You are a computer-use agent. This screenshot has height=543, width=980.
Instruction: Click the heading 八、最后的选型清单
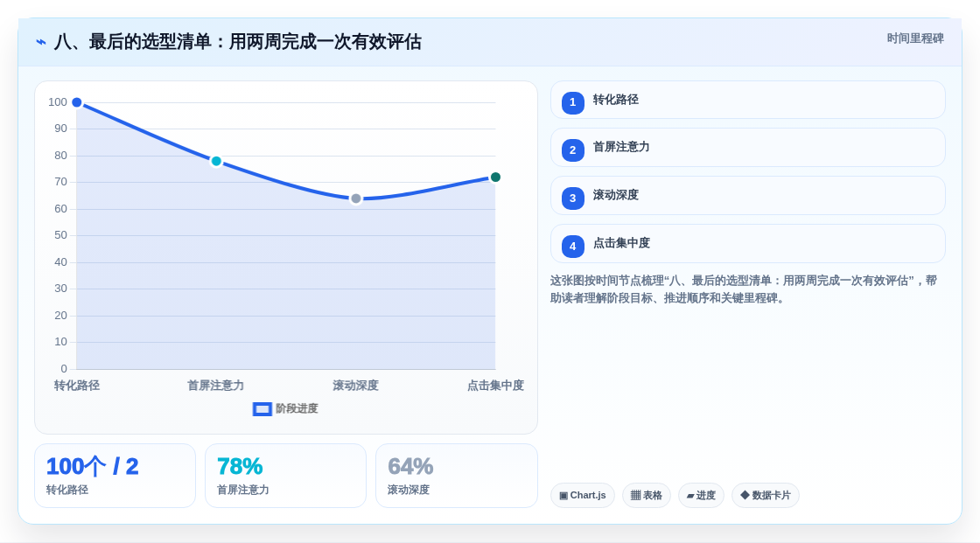[x=237, y=42]
